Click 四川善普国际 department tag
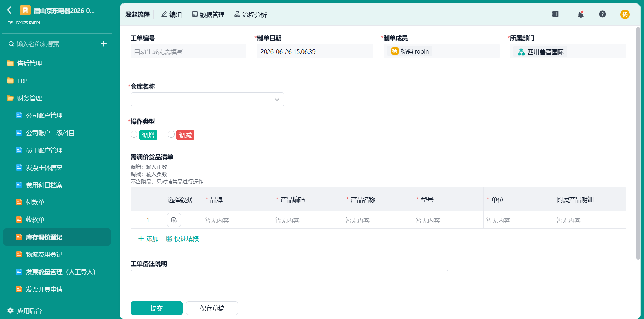 coord(541,52)
